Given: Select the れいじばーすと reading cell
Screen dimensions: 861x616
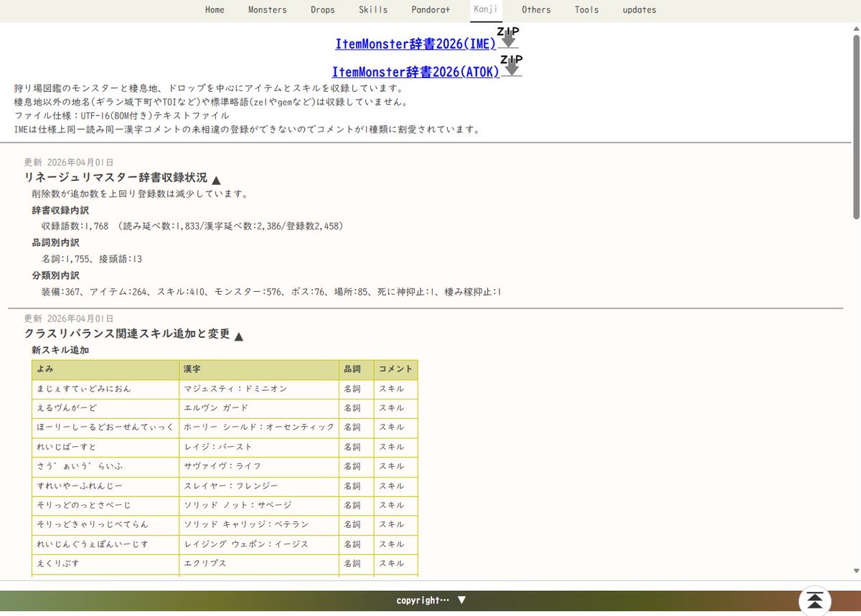Looking at the screenshot, I should click(105, 447).
